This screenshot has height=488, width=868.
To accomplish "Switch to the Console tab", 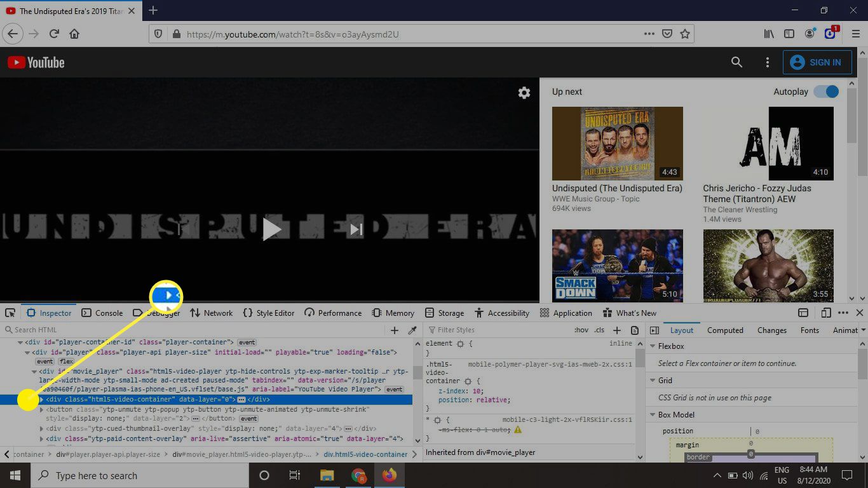I will pos(102,313).
